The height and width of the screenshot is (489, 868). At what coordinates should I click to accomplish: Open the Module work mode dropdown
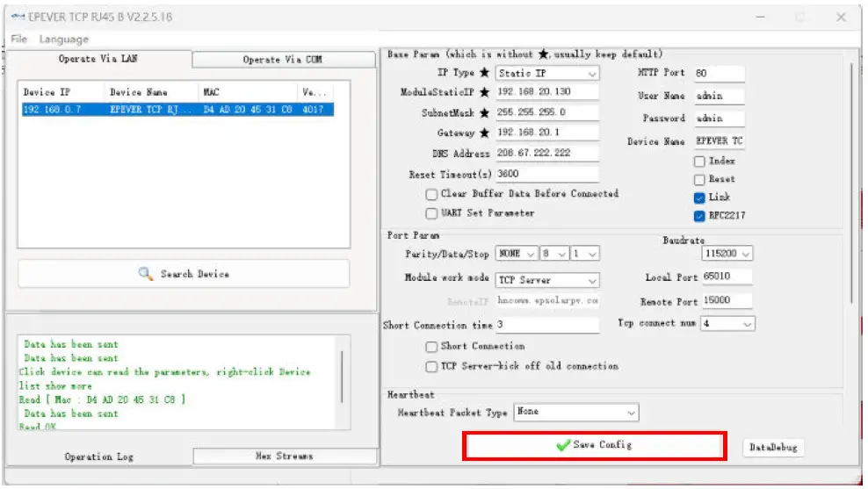click(547, 280)
